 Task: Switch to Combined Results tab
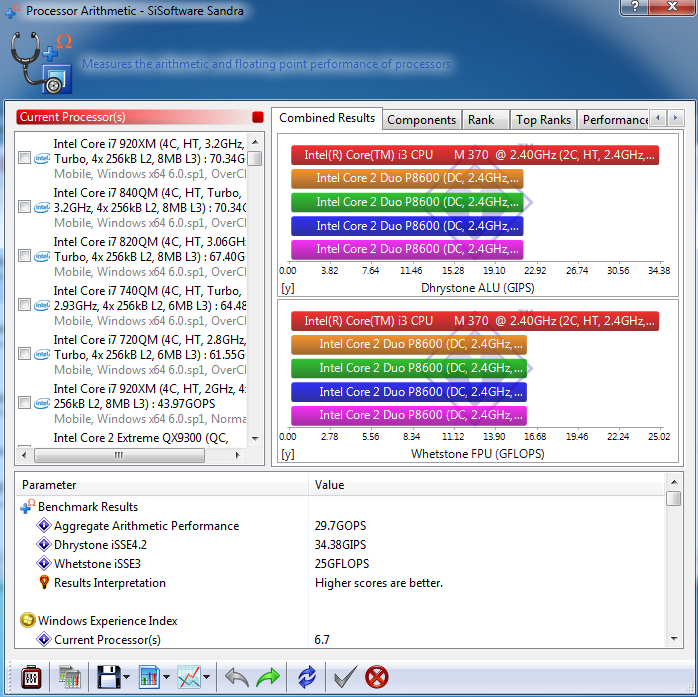click(x=327, y=118)
